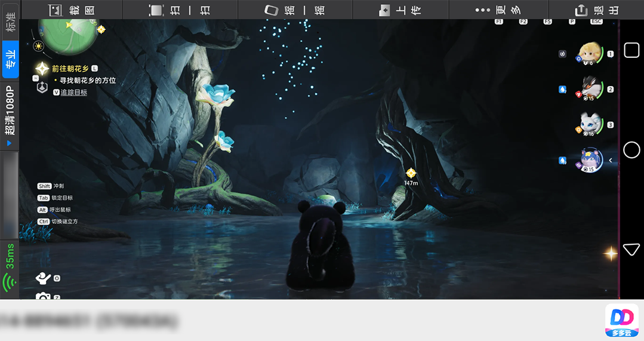
Task: Open the 更多 more menu
Action: pos(498,10)
